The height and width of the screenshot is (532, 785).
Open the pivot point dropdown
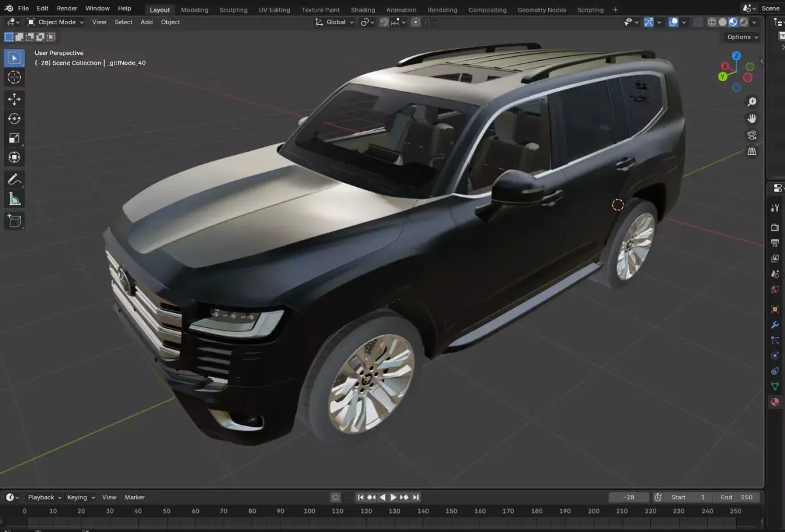368,22
